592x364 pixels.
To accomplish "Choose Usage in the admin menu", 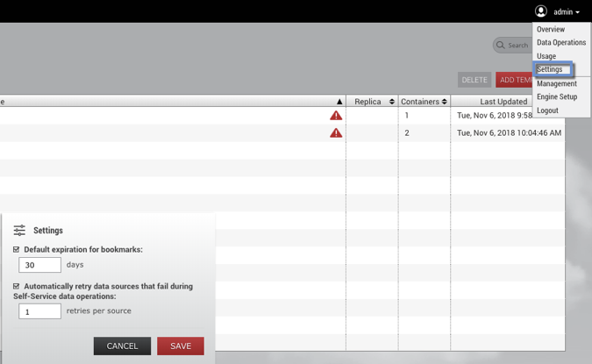I will point(546,56).
